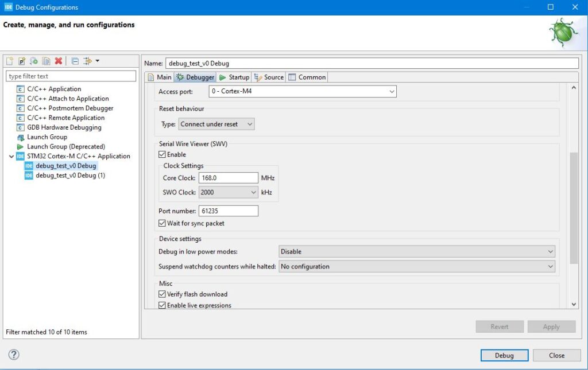This screenshot has height=370, width=588.
Task: Click the Core Clock input field
Action: [228, 178]
